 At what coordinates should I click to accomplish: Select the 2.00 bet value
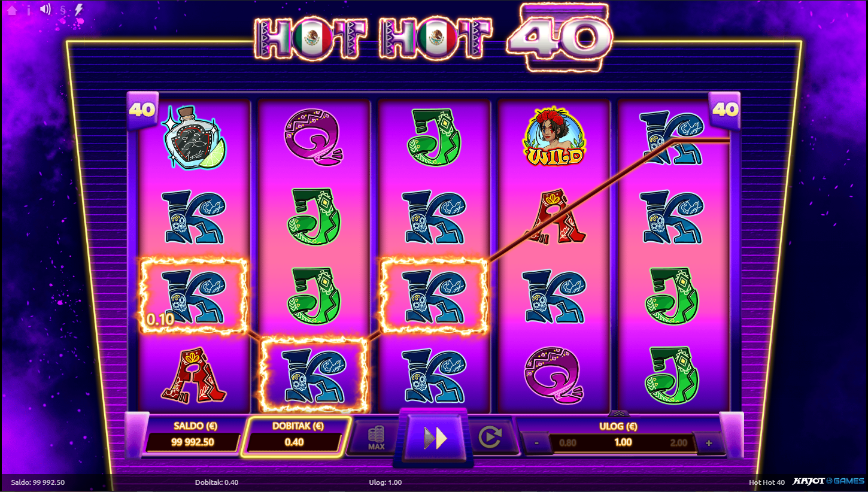(x=679, y=443)
